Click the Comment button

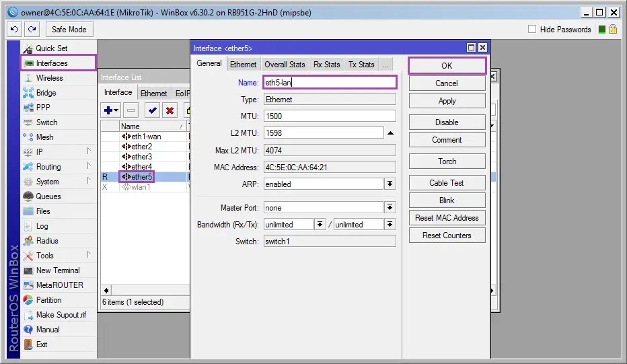447,140
